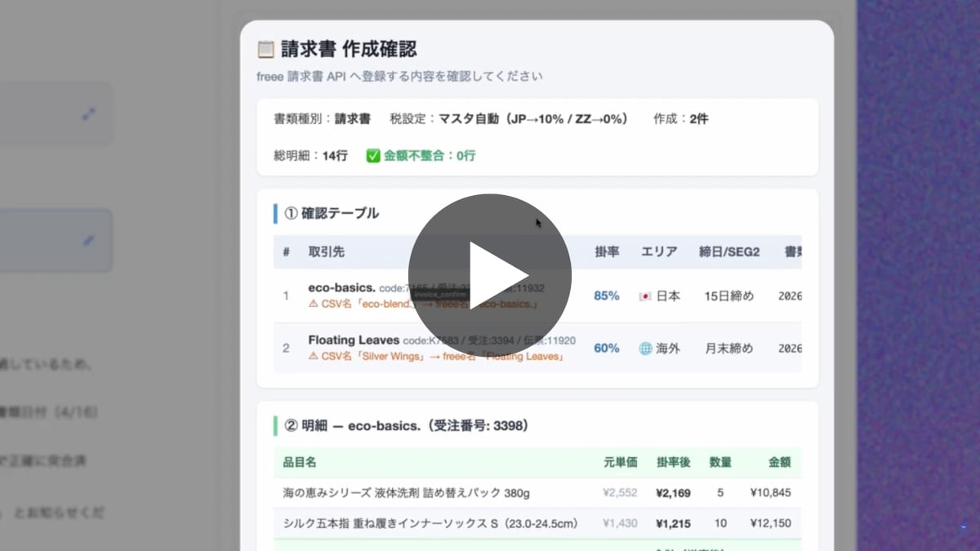This screenshot has height=551, width=980.
Task: Click the ¥1,215 discounted price
Action: click(673, 523)
